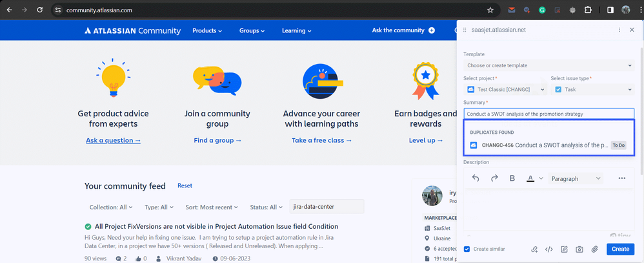Image resolution: width=644 pixels, height=263 pixels.
Task: Click the feed sidebar profile photo
Action: 432,196
